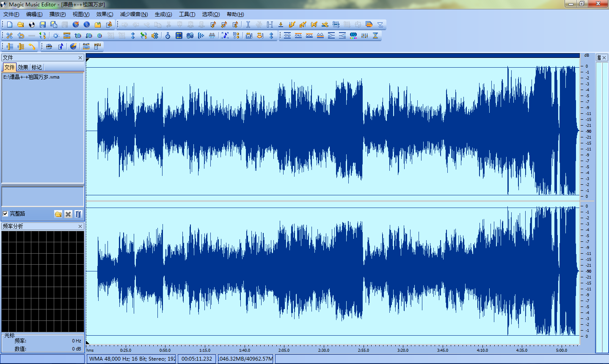Close the 文件 panel
This screenshot has width=609, height=364.
click(80, 57)
